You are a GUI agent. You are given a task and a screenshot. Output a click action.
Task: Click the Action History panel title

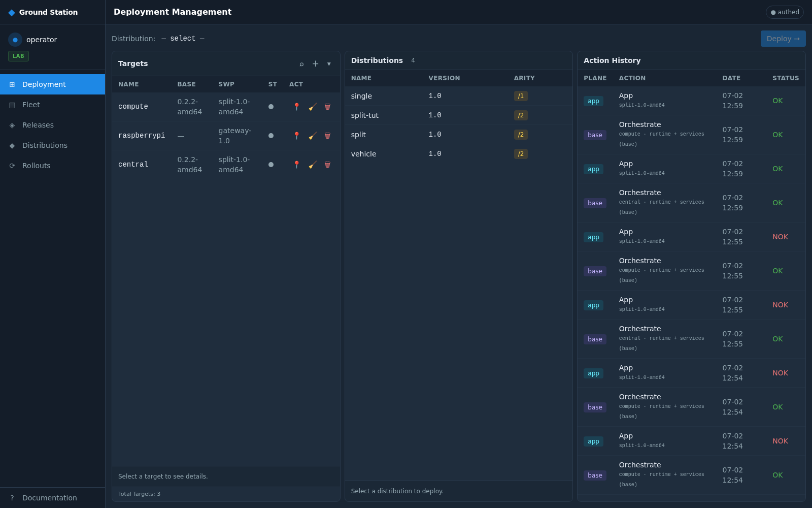(612, 60)
